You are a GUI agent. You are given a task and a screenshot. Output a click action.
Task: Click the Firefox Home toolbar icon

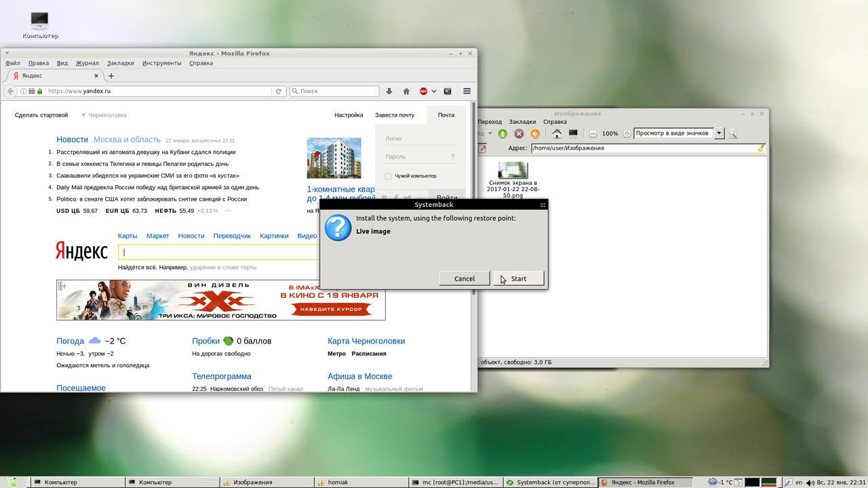tap(406, 91)
